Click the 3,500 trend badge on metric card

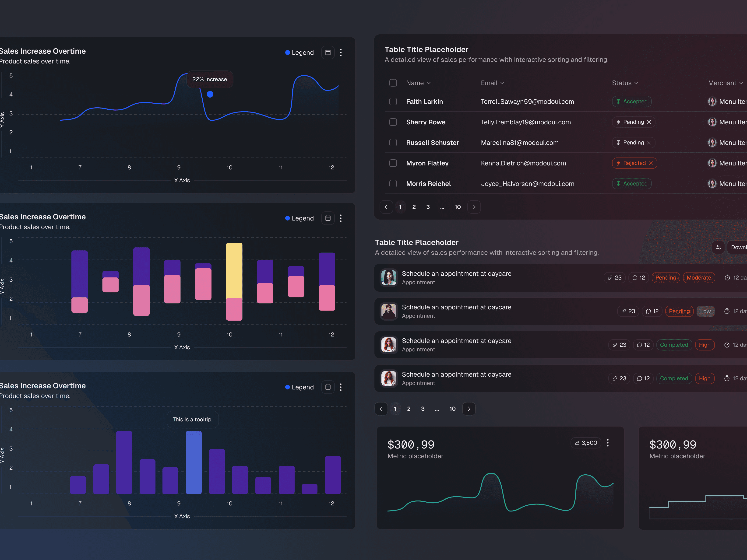pyautogui.click(x=586, y=443)
